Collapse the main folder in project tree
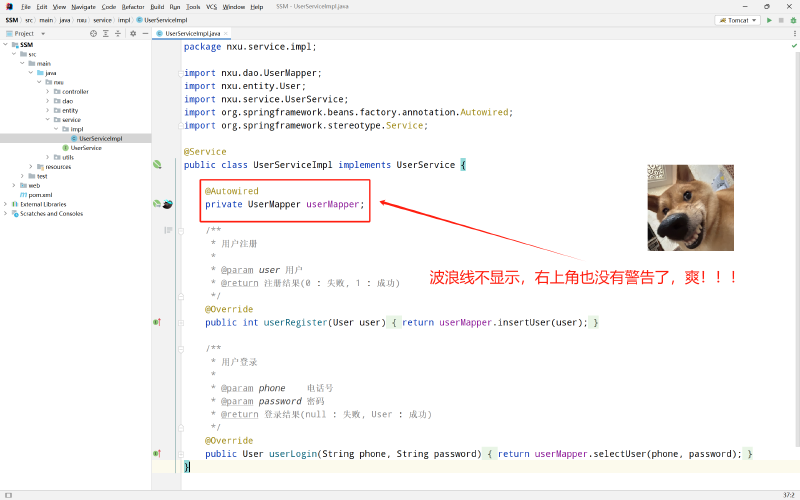 tap(22, 63)
